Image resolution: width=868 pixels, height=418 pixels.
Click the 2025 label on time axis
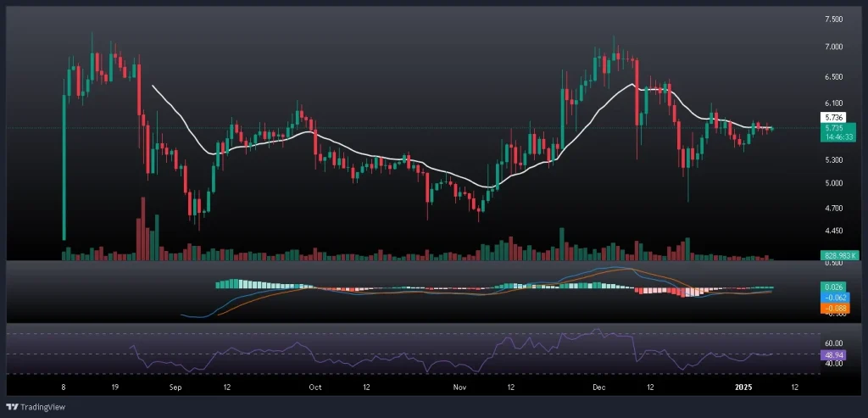coord(743,387)
